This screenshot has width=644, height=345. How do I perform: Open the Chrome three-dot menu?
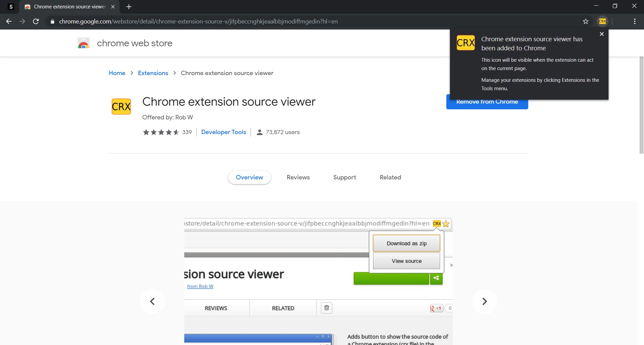pyautogui.click(x=634, y=21)
